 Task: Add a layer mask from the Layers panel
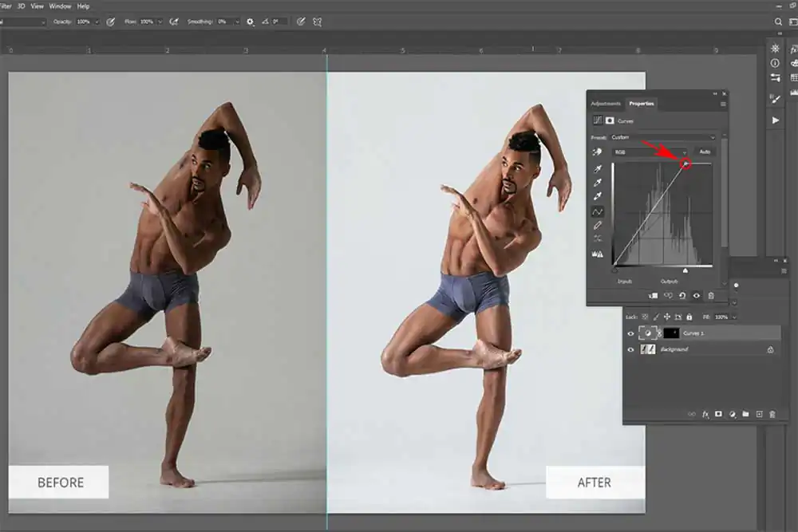coord(718,414)
